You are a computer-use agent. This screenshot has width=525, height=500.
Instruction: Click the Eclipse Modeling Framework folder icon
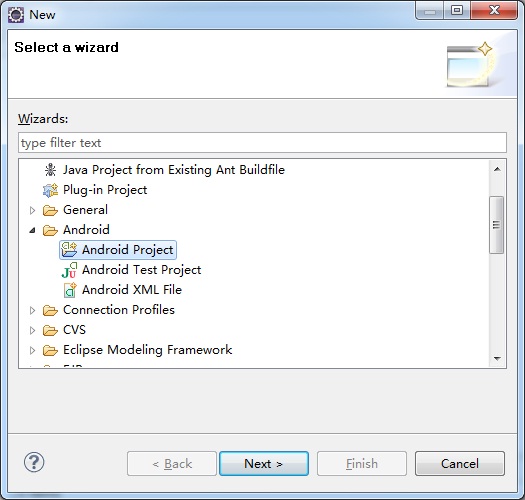pos(50,350)
